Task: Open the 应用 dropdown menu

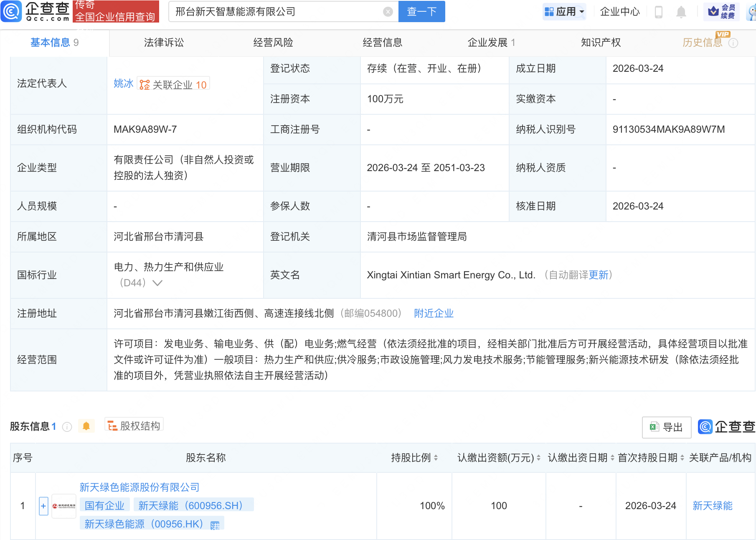Action: coord(564,12)
